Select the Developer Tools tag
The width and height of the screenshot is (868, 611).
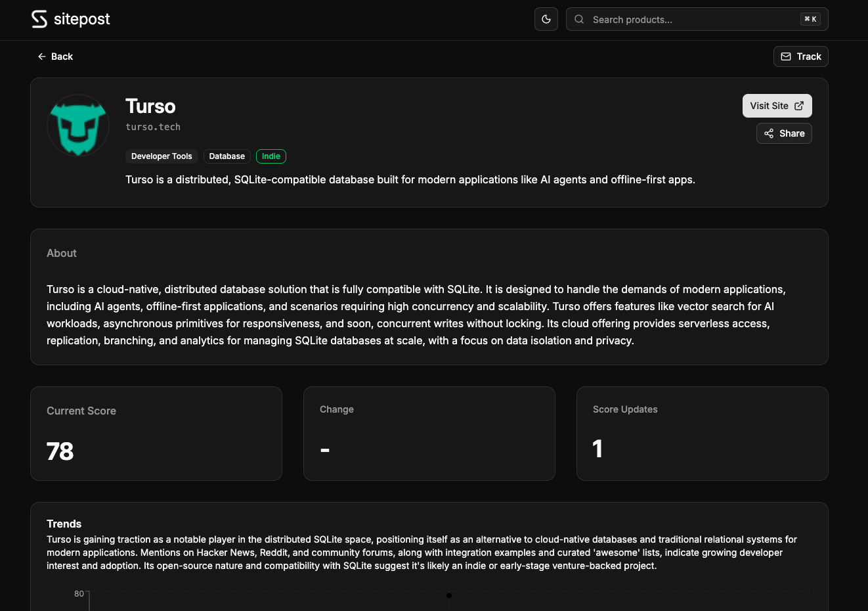162,156
